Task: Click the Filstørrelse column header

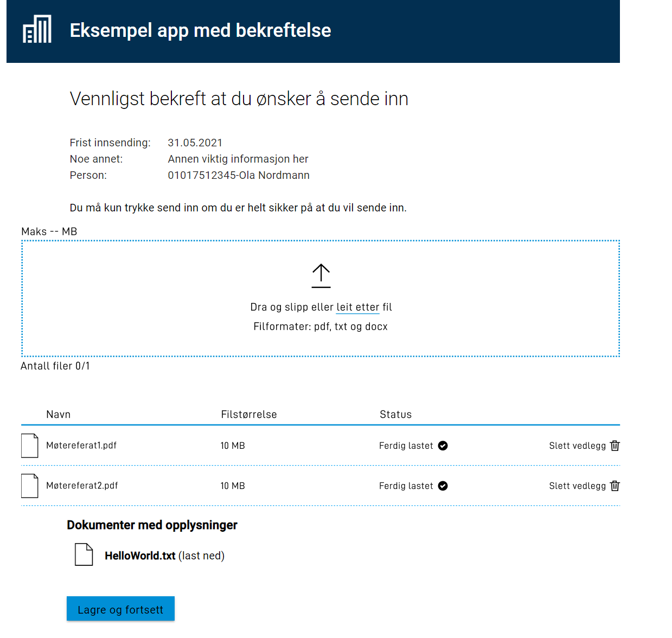Action: 248,414
